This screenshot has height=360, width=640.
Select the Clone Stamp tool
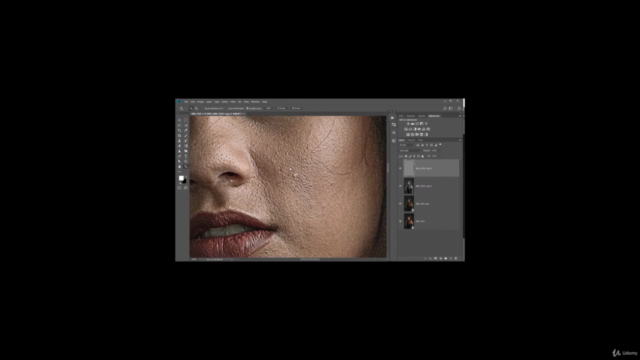click(180, 141)
